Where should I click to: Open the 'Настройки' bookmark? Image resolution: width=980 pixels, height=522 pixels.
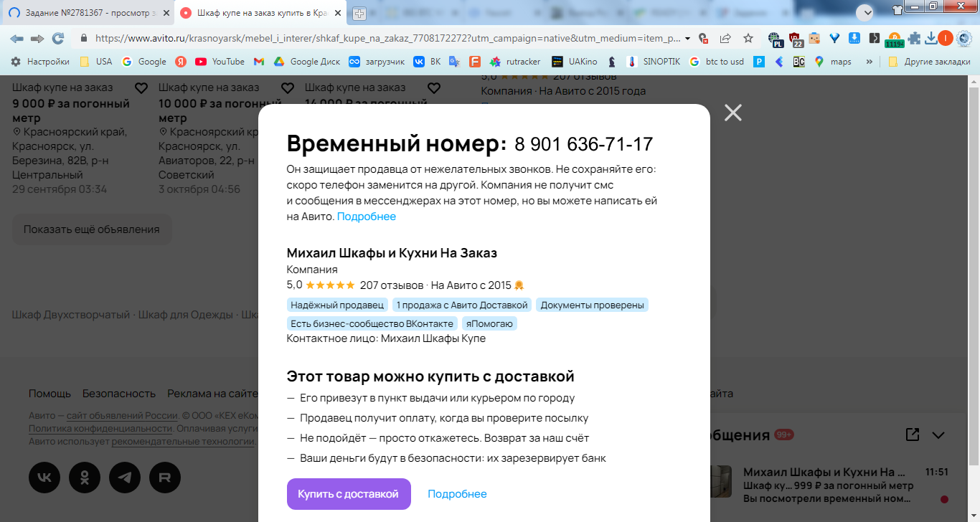pos(39,62)
